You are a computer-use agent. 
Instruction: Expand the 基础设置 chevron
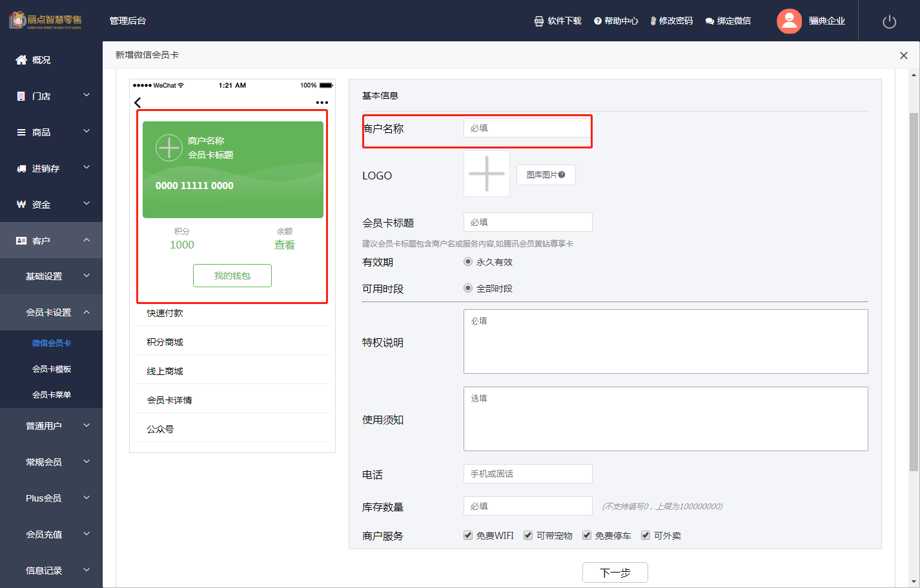(x=87, y=276)
